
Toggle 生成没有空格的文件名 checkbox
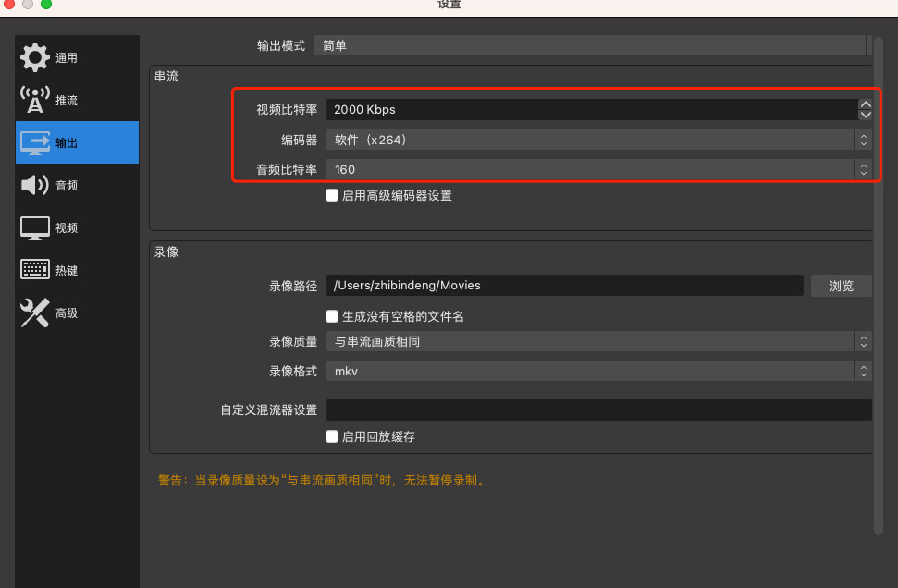tap(332, 316)
